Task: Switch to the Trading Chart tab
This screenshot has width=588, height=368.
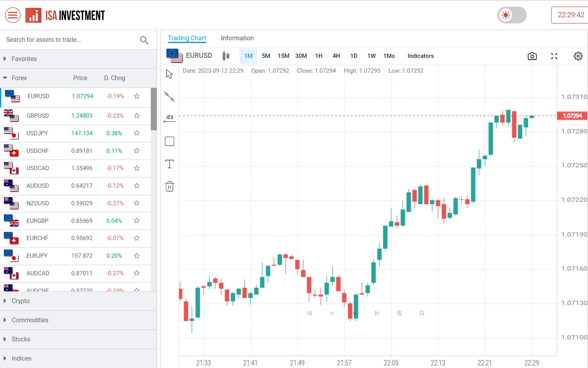Action: pos(187,38)
